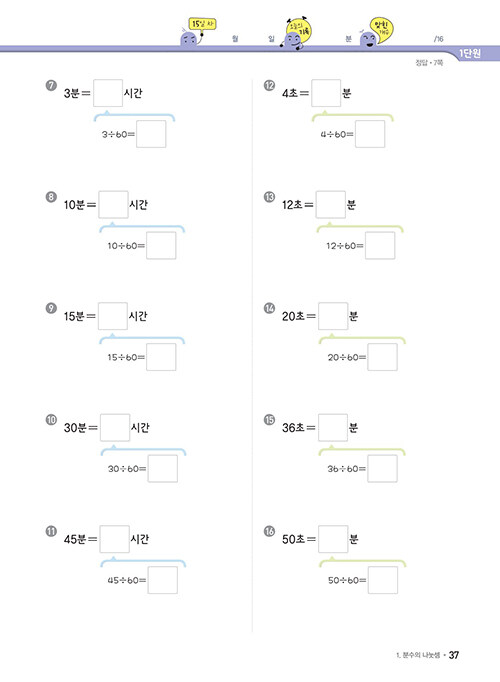Click answer box after 36÷60=
The width and height of the screenshot is (500, 682).
[382, 468]
